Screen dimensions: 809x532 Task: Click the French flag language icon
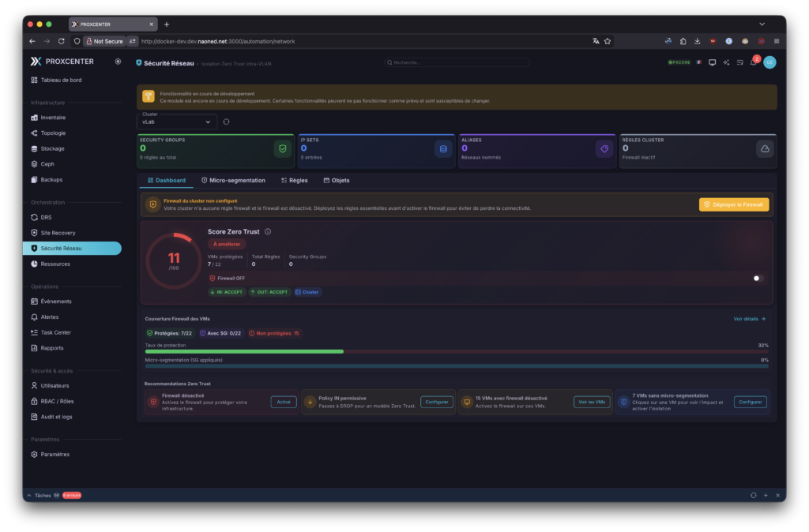[698, 62]
